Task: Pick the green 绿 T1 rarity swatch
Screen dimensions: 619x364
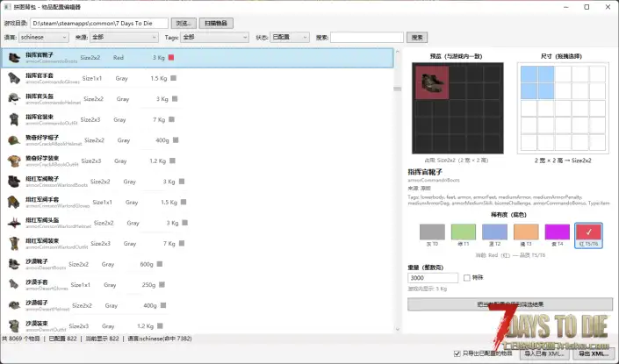Action: pyautogui.click(x=464, y=232)
